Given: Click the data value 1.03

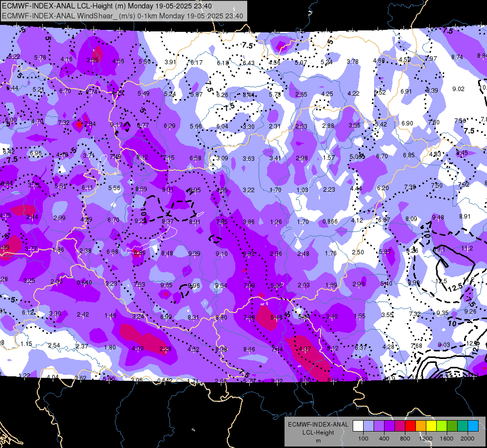Looking at the screenshot, I should coord(302,190).
